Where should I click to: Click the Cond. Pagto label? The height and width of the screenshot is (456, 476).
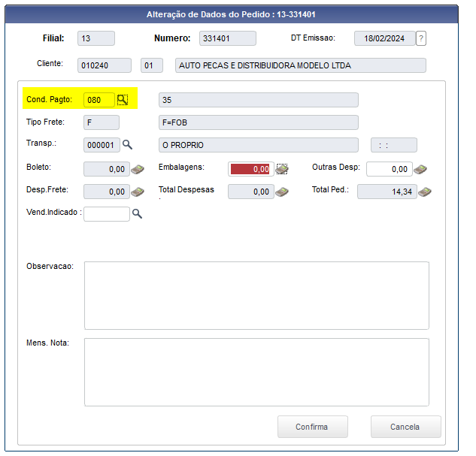pos(49,99)
